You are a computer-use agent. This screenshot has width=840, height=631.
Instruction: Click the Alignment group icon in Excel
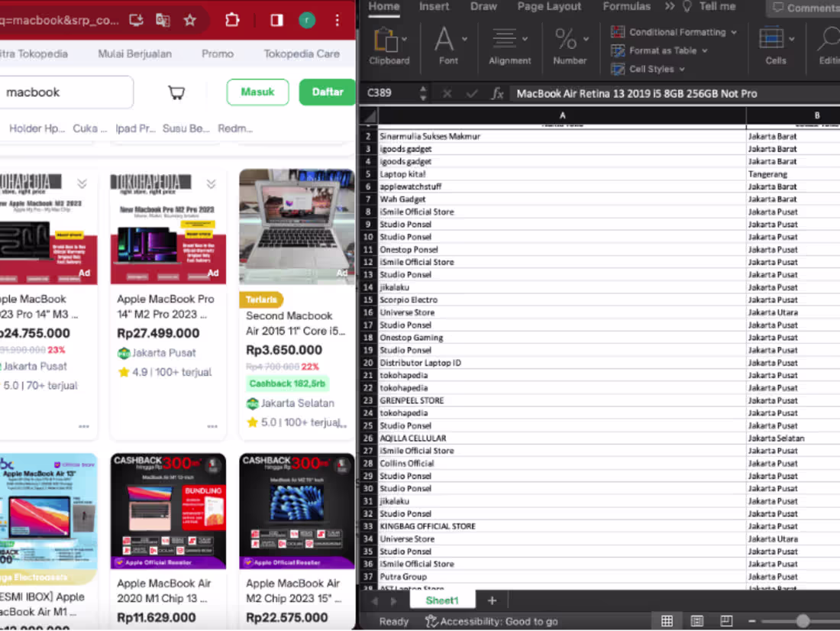coord(503,39)
